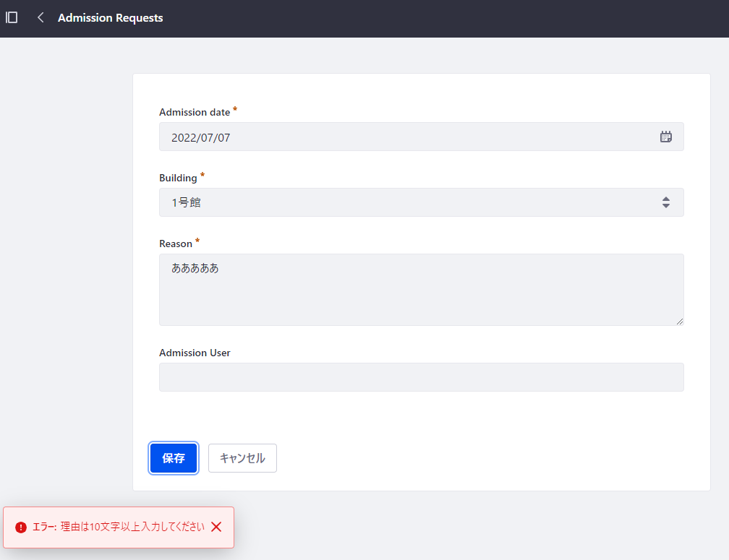
Task: Open the calendar picker for Admission date
Action: [666, 137]
